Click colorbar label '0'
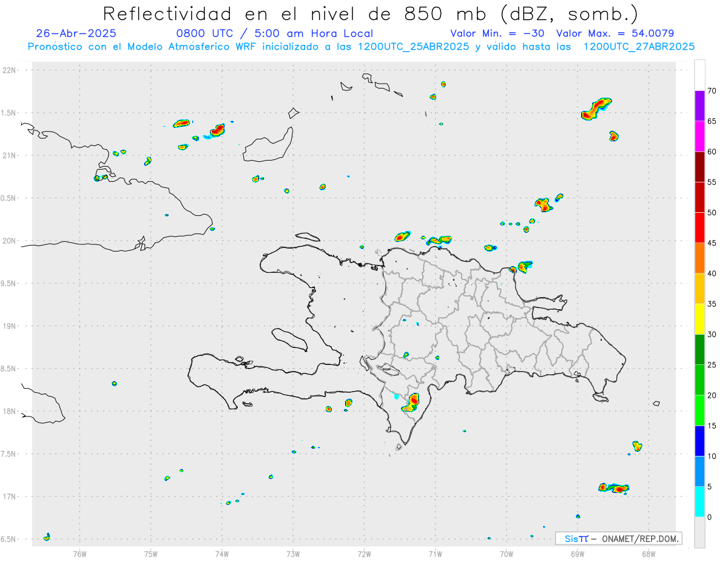This screenshot has height=562, width=728. 709,517
